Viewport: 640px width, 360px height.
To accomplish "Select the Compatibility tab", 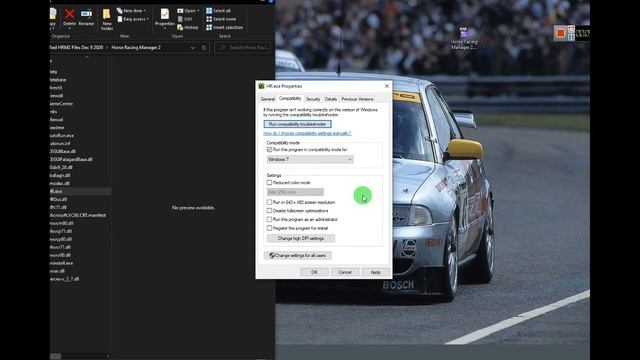I will pyautogui.click(x=290, y=98).
